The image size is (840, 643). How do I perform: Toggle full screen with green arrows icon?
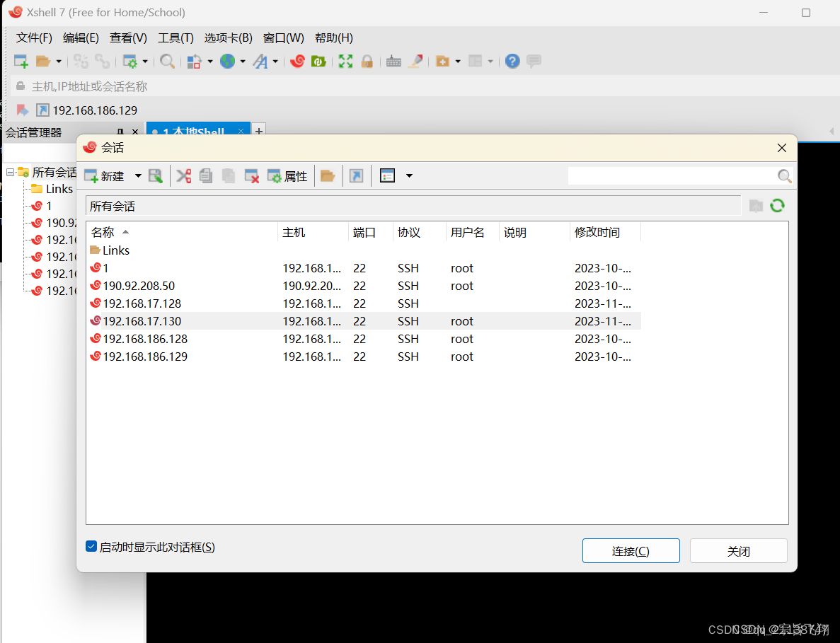click(345, 61)
